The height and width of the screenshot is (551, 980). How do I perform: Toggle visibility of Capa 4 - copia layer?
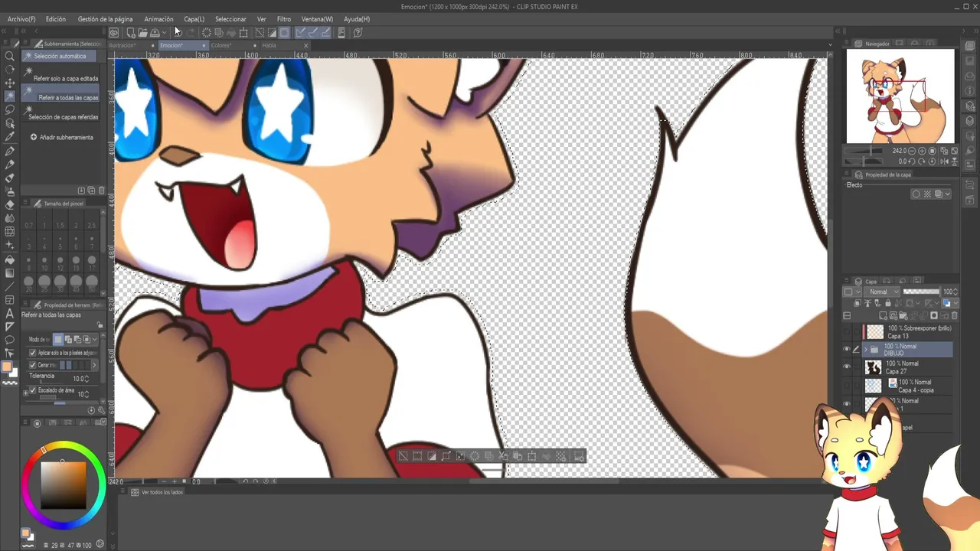point(847,386)
